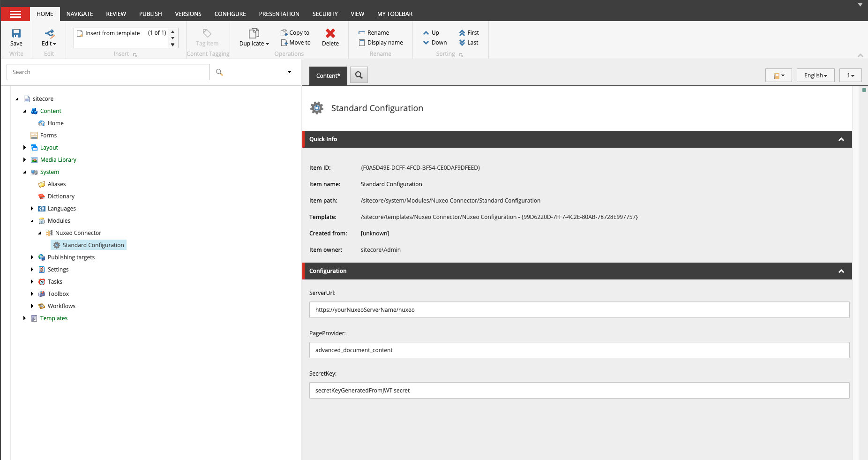868x460 pixels.
Task: Open the English language dropdown
Action: [x=816, y=75]
